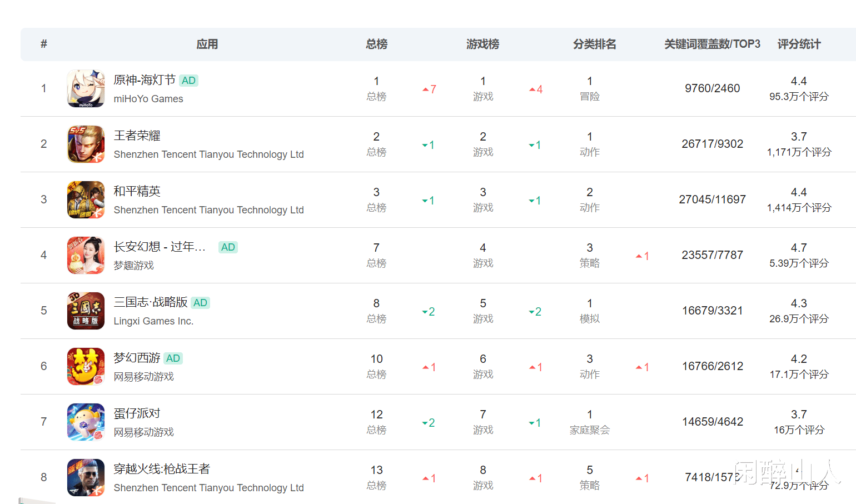Open the 王者荣耀 app title link
856x504 pixels.
[137, 136]
